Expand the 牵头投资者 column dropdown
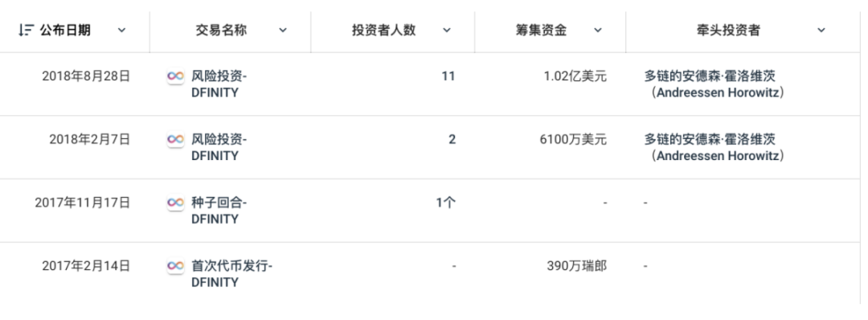This screenshot has width=868, height=320. (821, 31)
